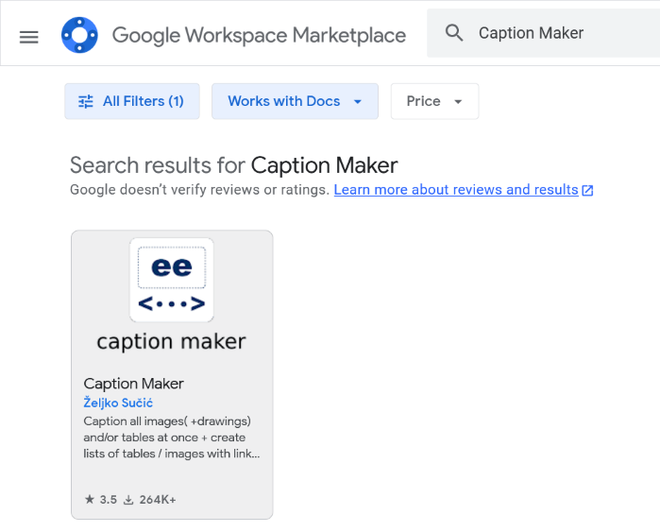This screenshot has width=660, height=532.
Task: Click the external link icon beside Learn more
Action: click(588, 190)
